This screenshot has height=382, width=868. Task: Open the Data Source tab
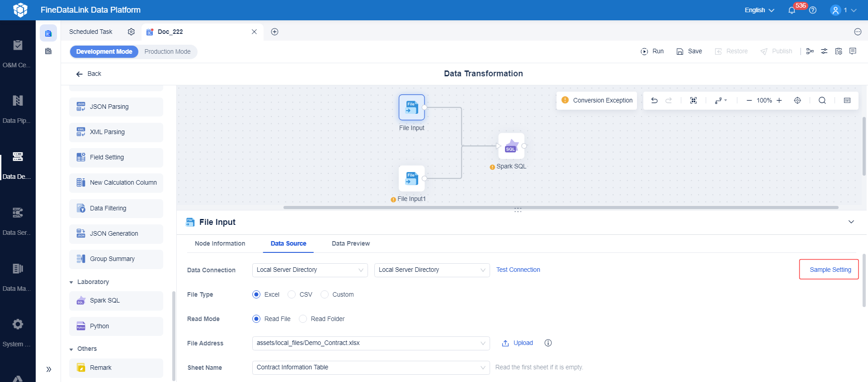(x=288, y=243)
